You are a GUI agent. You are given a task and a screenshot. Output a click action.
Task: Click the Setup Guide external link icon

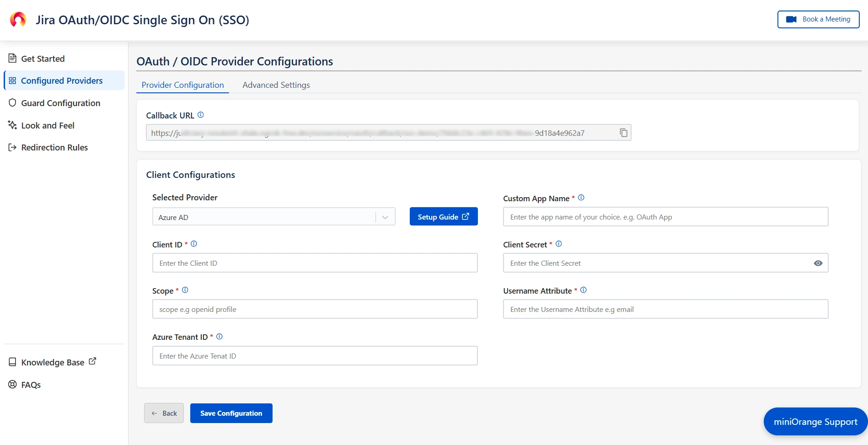pyautogui.click(x=466, y=216)
